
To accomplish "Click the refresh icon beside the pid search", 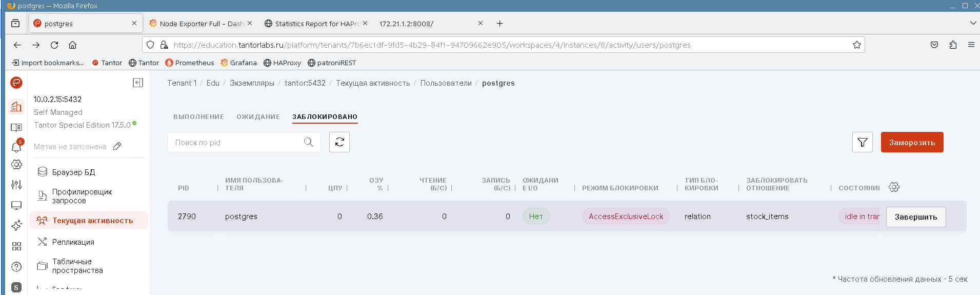I will click(x=339, y=142).
